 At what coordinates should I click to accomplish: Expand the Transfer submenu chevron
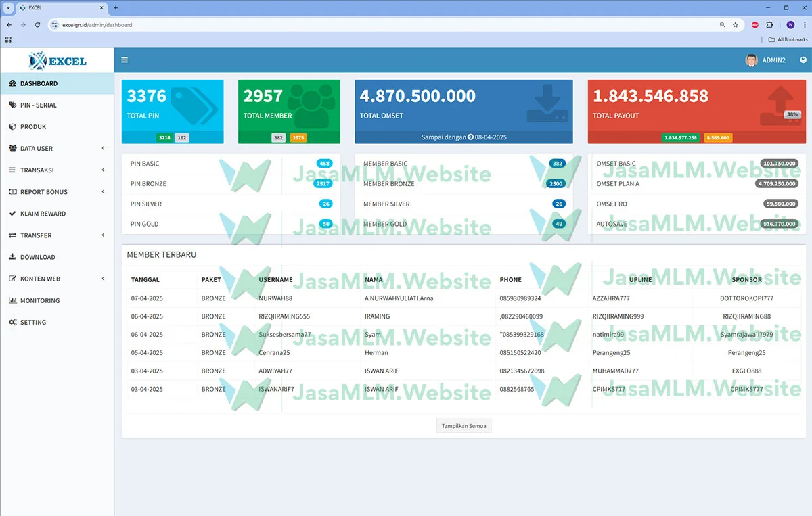point(103,235)
